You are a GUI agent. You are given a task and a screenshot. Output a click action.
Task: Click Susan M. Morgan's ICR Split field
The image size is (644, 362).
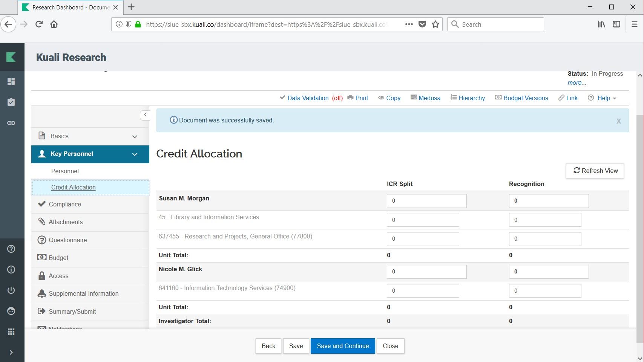(x=426, y=201)
